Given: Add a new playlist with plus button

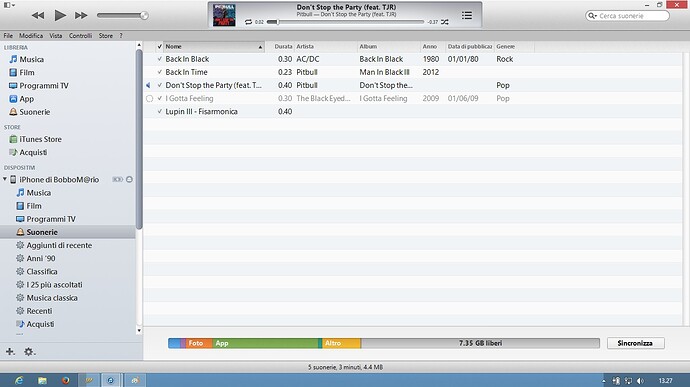Looking at the screenshot, I should [10, 352].
